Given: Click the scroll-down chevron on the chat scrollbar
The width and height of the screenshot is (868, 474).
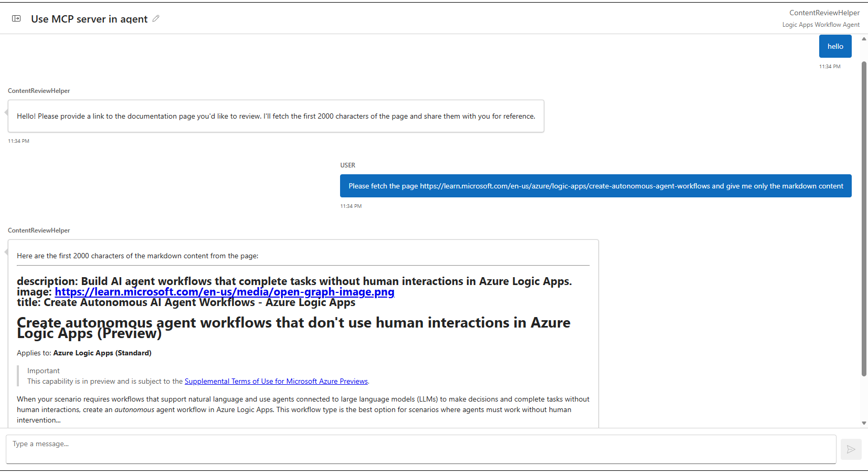Looking at the screenshot, I should pyautogui.click(x=863, y=423).
